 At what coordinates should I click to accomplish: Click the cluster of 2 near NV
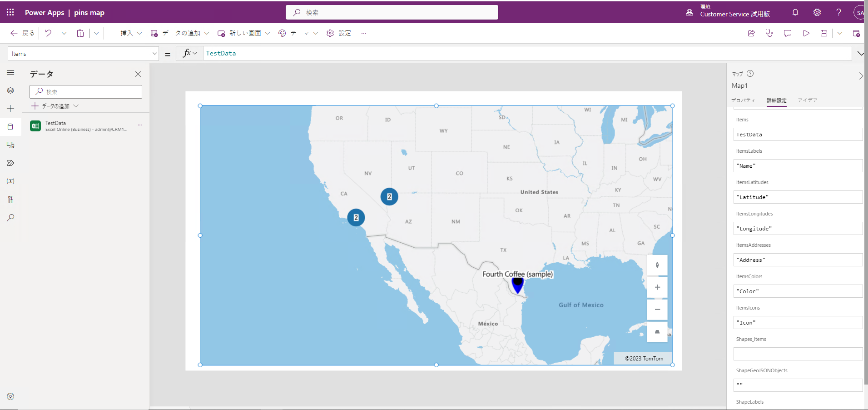coord(389,197)
